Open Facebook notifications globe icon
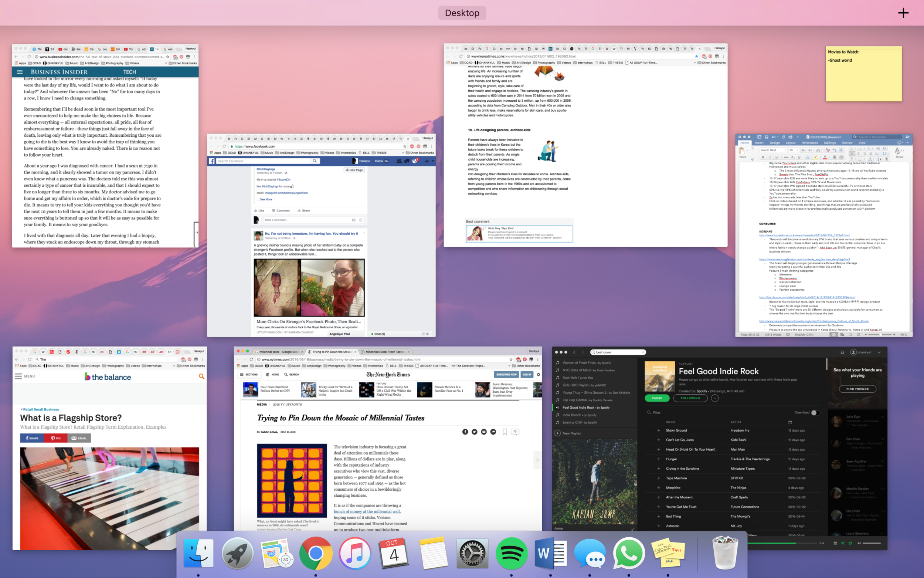 coord(415,161)
